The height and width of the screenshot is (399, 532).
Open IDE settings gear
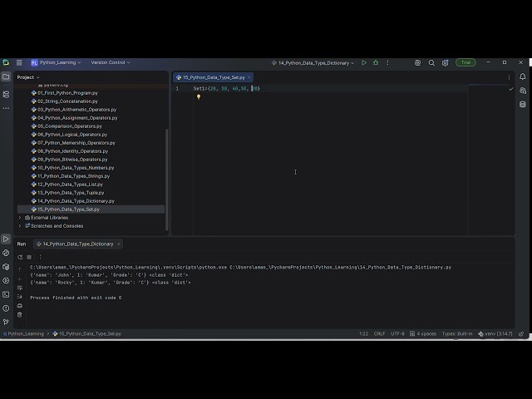pos(445,63)
